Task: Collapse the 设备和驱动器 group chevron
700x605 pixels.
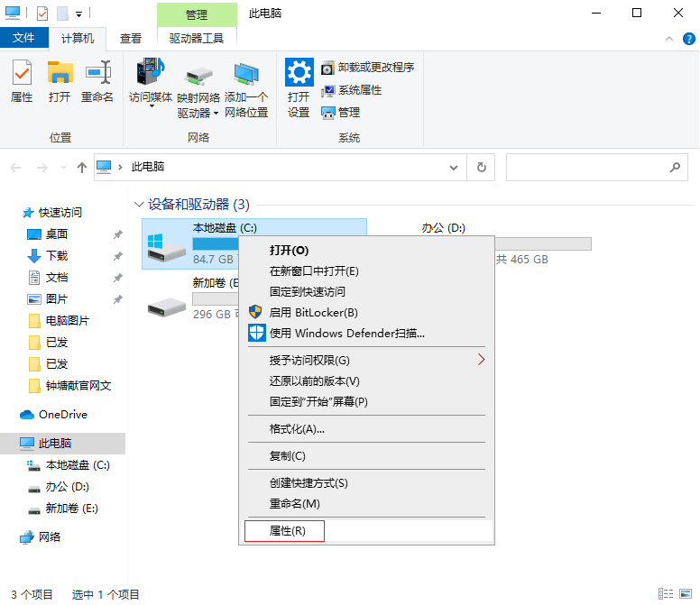Action: pyautogui.click(x=139, y=205)
